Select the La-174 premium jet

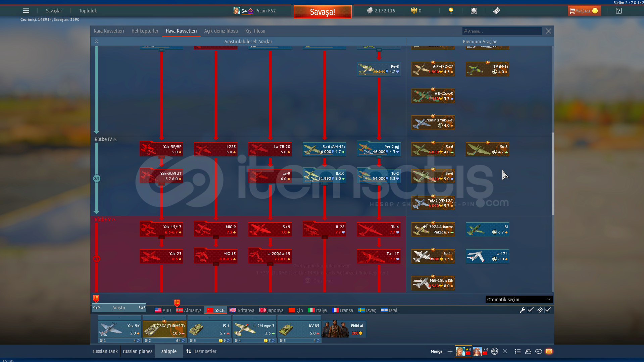pos(488,256)
